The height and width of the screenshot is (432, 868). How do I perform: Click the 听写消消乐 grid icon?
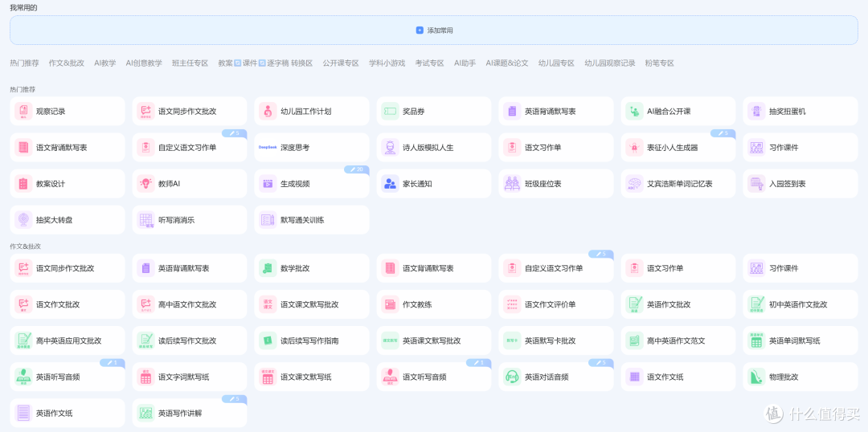coord(146,220)
